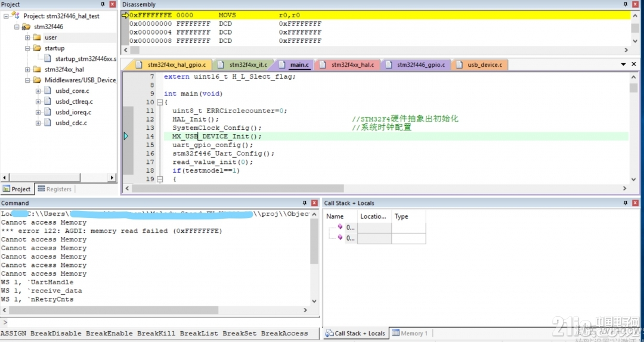This screenshot has width=644, height=342.
Task: Switch to the Registers tab
Action: coord(55,189)
